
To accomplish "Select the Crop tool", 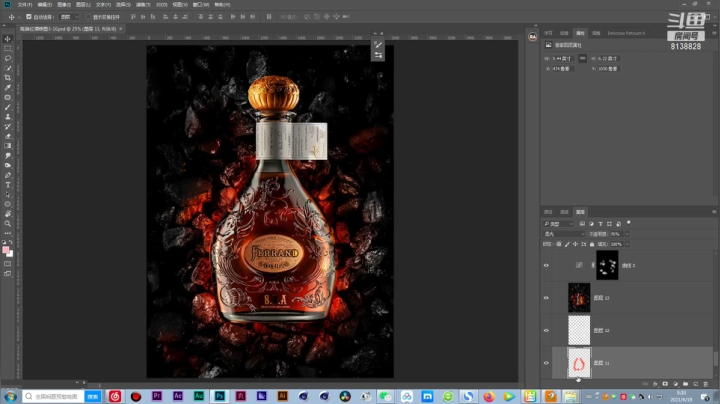I will (x=8, y=78).
